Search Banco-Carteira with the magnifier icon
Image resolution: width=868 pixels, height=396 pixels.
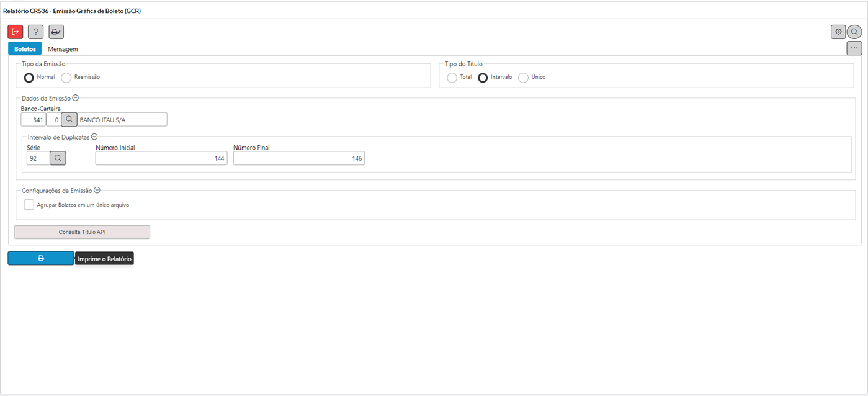click(69, 119)
